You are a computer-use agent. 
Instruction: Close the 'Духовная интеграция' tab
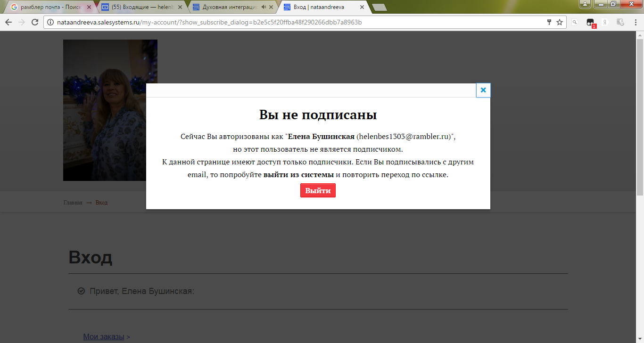(272, 8)
